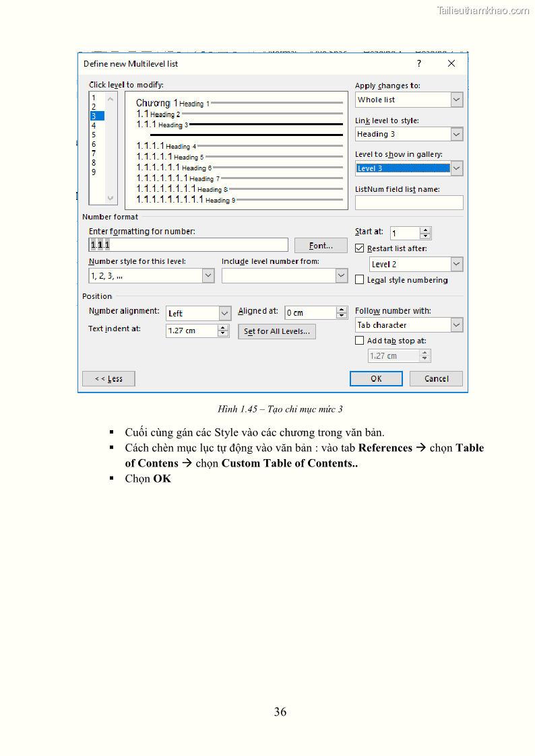Open the Apply changes to dropdown
Image resolution: width=535 pixels, height=756 pixels.
(457, 100)
